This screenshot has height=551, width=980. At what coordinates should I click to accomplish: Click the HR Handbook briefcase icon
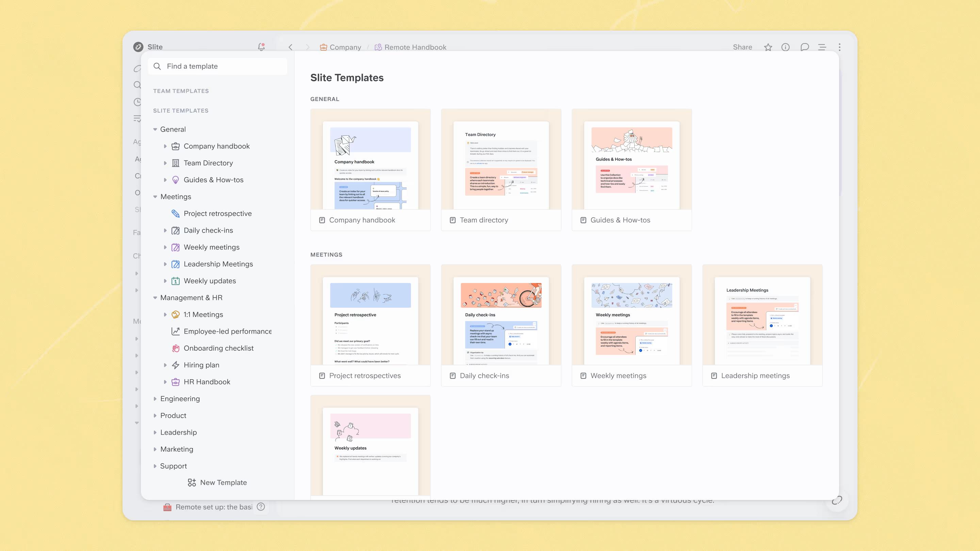(x=175, y=382)
